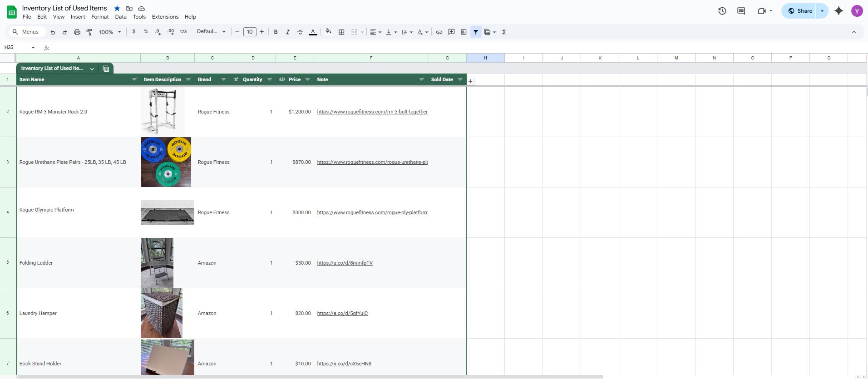Open the vertical align dropdown
This screenshot has height=379, width=868.
click(x=391, y=32)
